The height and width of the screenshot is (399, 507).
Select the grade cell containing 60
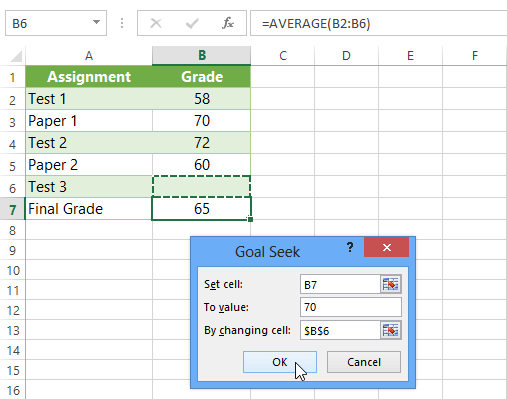coord(202,165)
